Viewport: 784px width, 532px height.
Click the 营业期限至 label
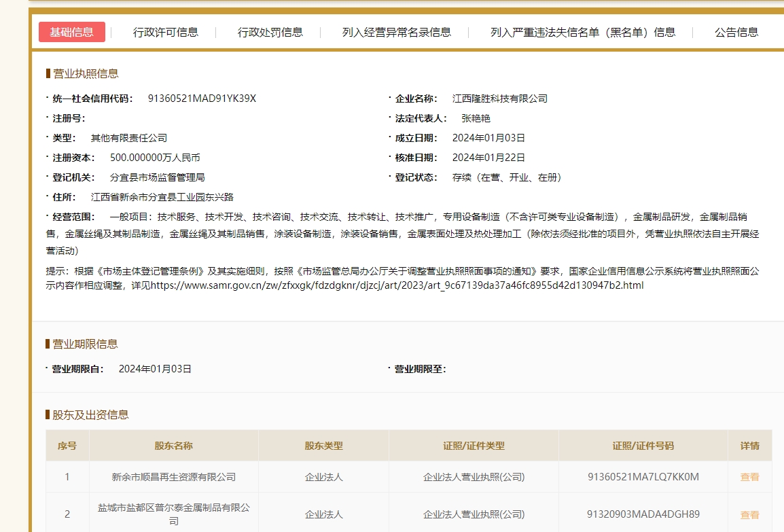[x=420, y=369]
